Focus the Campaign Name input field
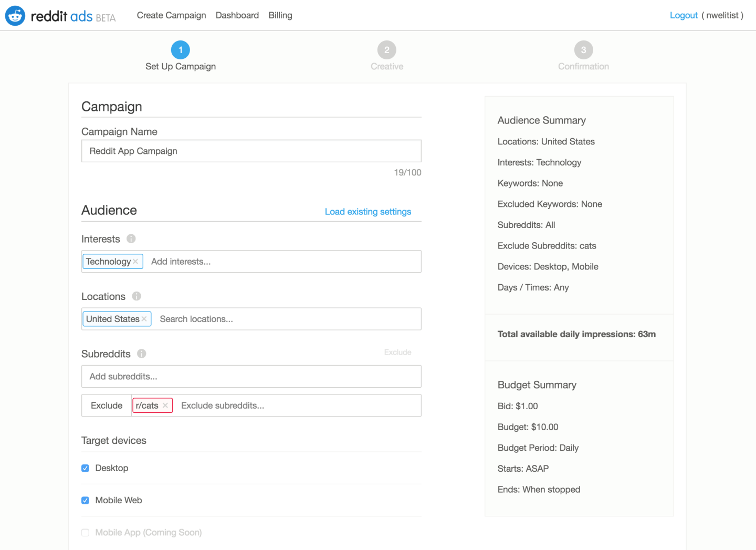This screenshot has width=756, height=550. [251, 151]
